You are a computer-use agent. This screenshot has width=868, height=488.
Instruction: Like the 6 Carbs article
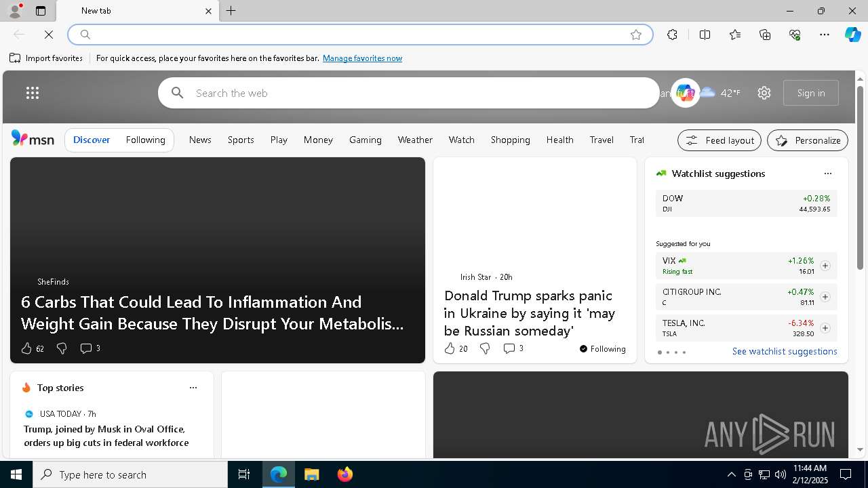pyautogui.click(x=26, y=348)
